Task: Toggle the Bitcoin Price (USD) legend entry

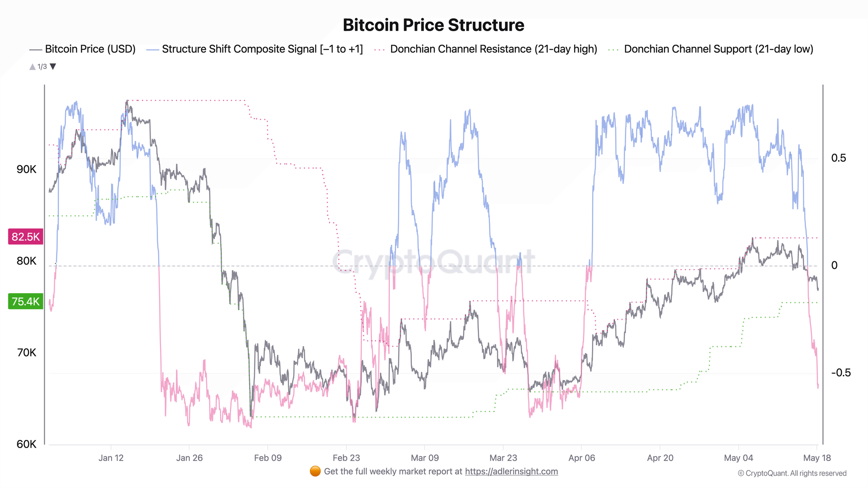Action: click(82, 49)
